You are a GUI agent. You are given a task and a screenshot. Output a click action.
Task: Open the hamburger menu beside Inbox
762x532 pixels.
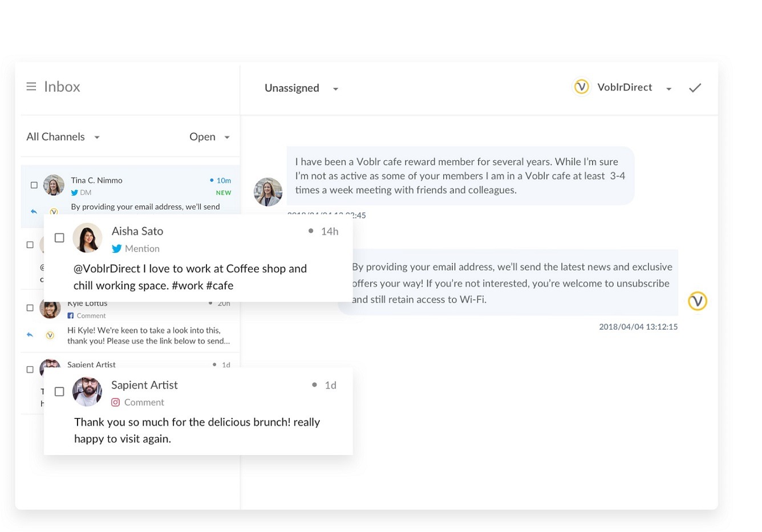coord(31,86)
